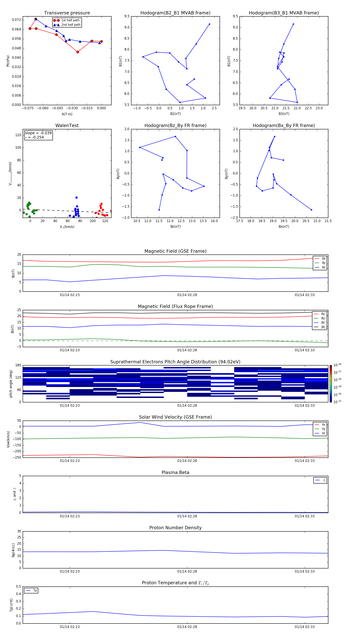The width and height of the screenshot is (351, 644).
Task: Click the 'Pt(nPa)' axis label
Action: point(8,61)
